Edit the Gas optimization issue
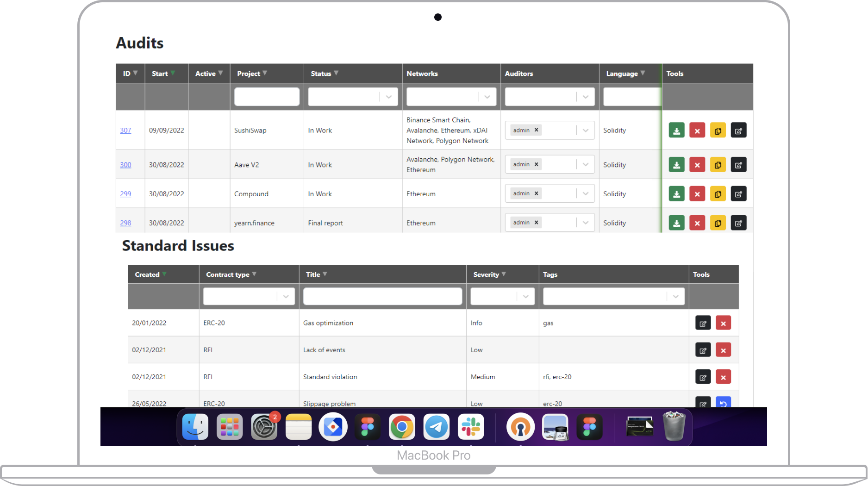The image size is (868, 486). point(703,323)
